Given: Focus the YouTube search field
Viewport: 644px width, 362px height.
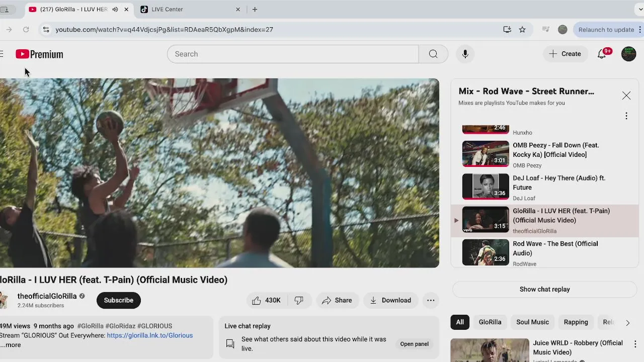Looking at the screenshot, I should [293, 54].
